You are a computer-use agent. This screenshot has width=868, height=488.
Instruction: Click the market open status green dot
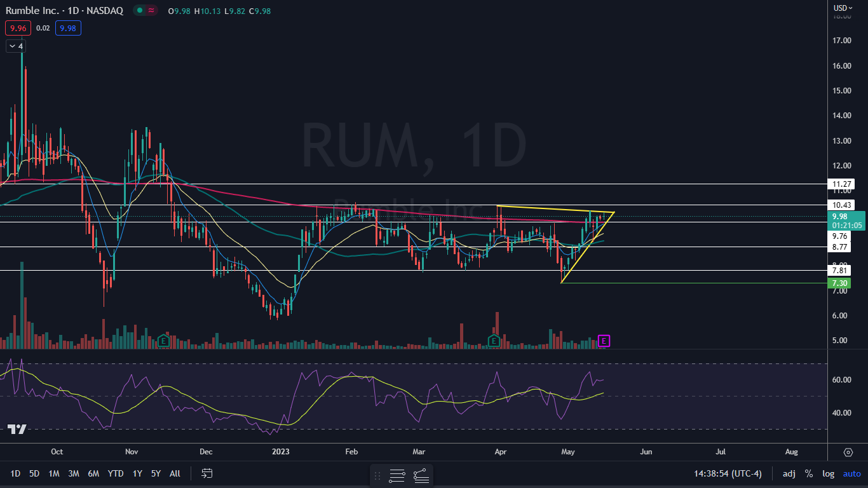point(139,10)
